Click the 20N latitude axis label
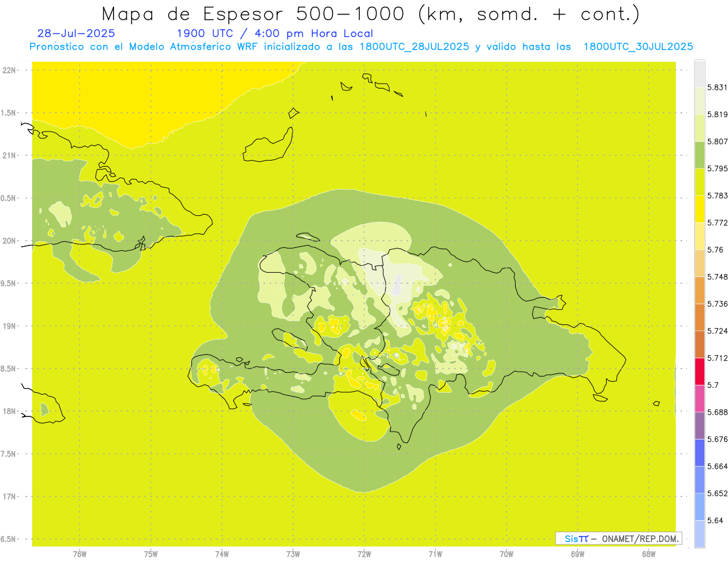 coord(9,241)
